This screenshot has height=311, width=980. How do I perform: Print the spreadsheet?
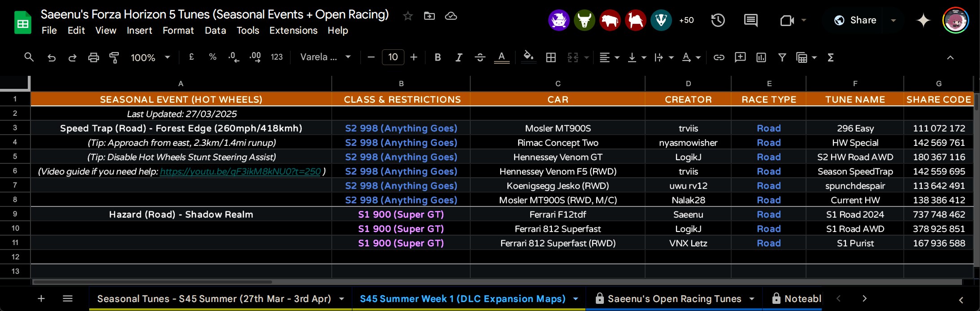pyautogui.click(x=93, y=57)
